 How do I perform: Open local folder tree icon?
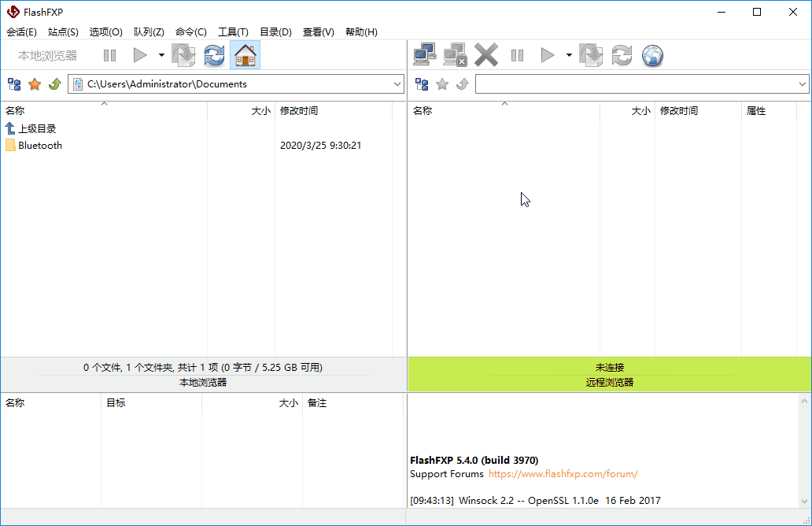coord(14,84)
